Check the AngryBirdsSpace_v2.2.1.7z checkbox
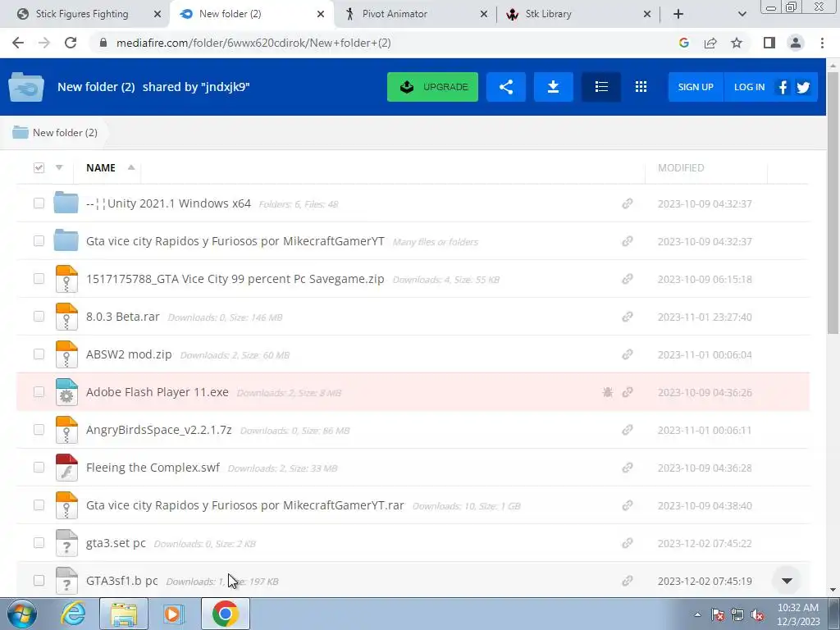Image resolution: width=840 pixels, height=630 pixels. click(39, 430)
